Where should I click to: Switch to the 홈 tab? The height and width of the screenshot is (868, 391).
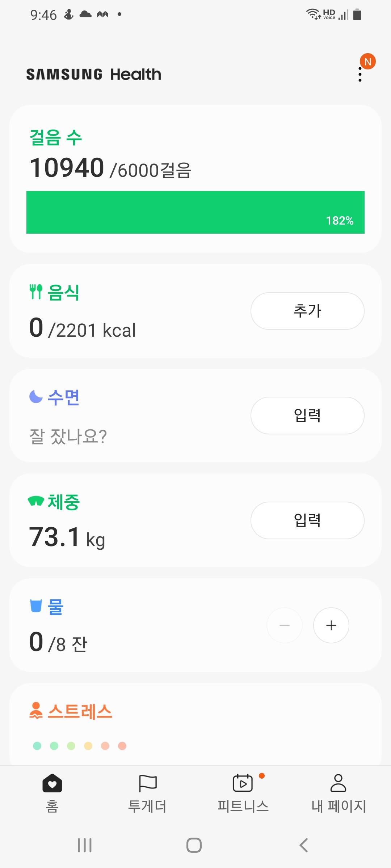pos(52,792)
